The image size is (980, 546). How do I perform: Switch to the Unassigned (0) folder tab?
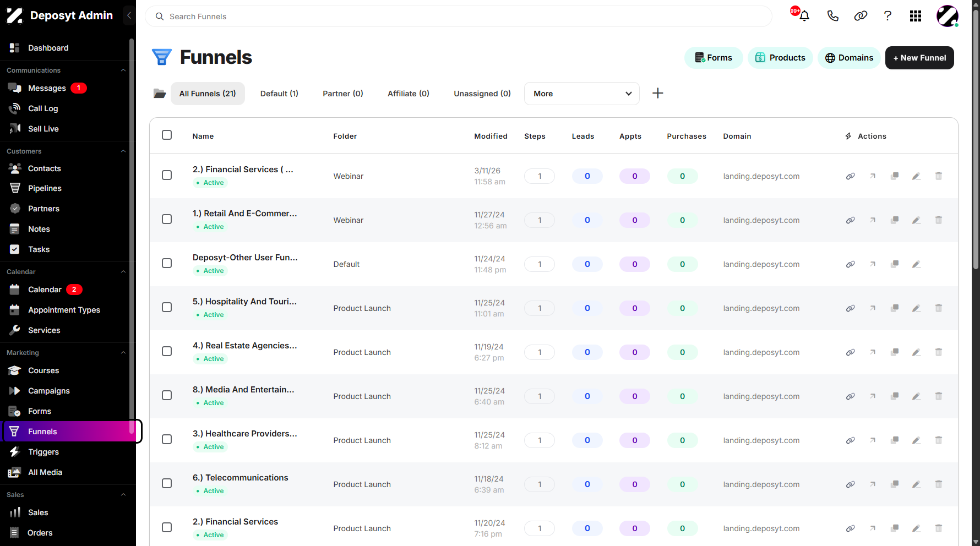click(482, 94)
